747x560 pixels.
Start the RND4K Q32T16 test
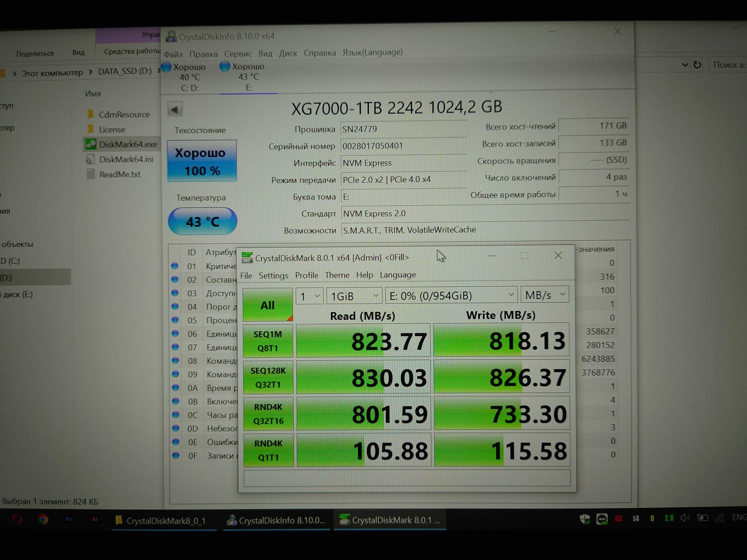[268, 414]
